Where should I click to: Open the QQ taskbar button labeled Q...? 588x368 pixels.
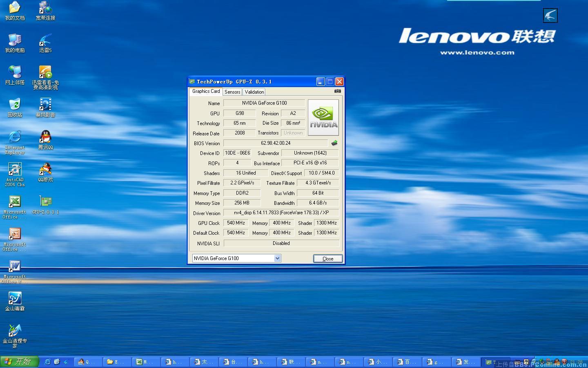(89, 362)
